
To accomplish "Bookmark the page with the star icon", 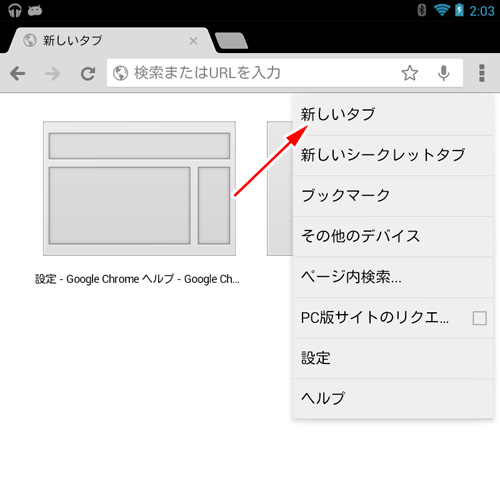I will point(410,73).
